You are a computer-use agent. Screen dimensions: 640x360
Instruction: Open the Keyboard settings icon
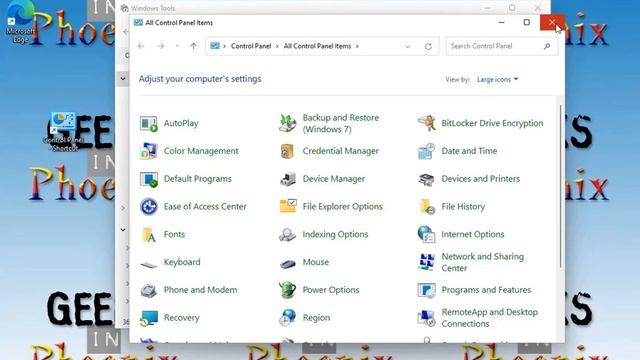coord(149,264)
